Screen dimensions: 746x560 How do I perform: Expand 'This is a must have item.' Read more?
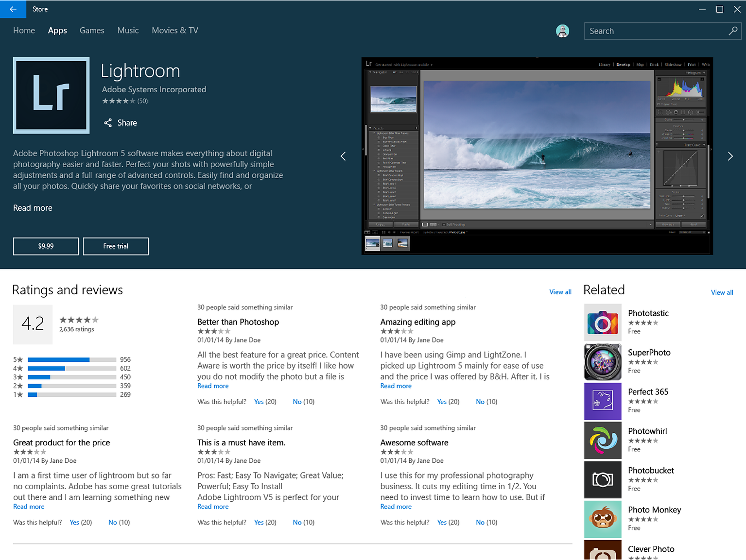[213, 507]
